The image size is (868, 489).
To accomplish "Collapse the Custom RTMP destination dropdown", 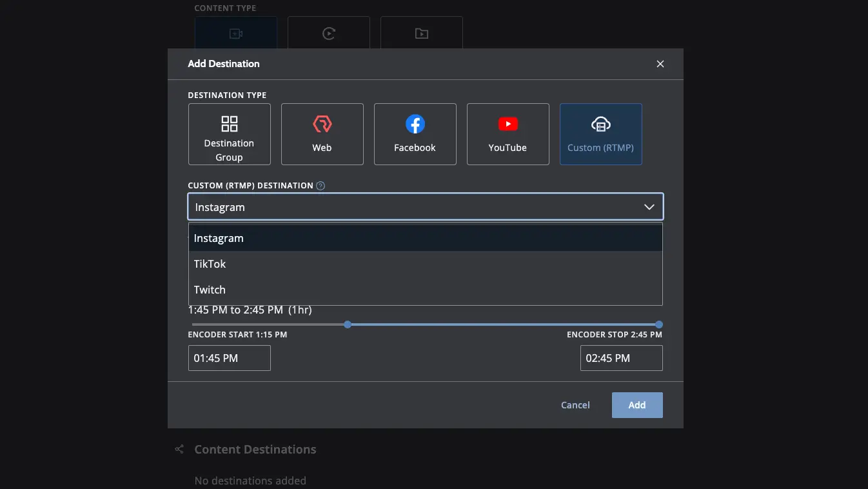I will click(426, 207).
